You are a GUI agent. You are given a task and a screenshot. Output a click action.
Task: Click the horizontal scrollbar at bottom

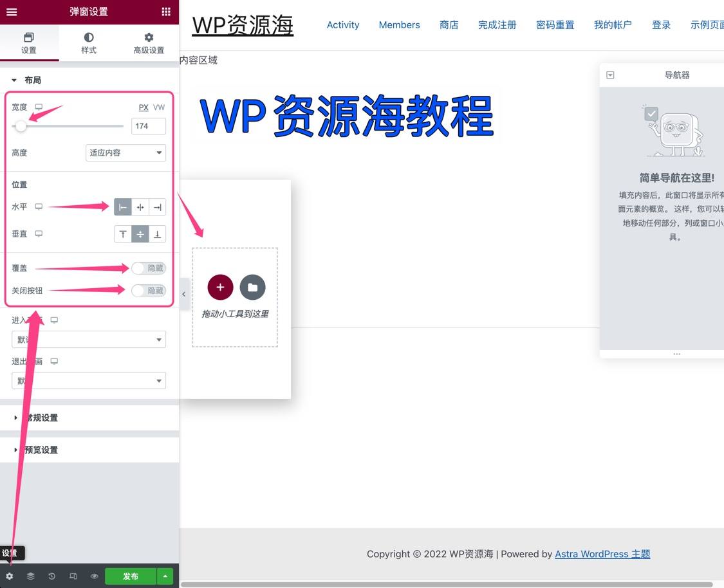tap(447, 584)
